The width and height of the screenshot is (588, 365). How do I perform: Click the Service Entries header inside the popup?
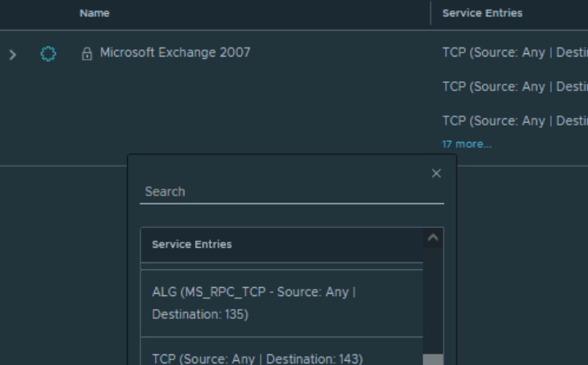pos(192,244)
